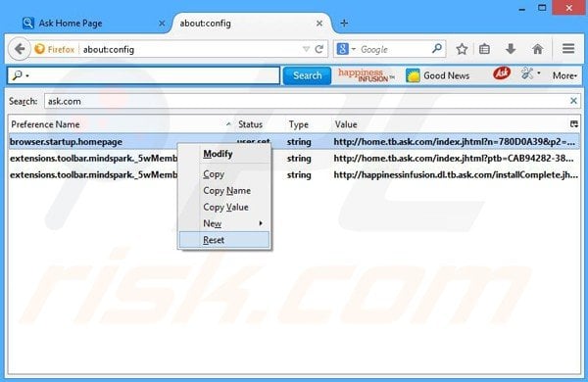Click the home.tb.ask.com n=780D0A39 value
This screenshot has height=382, width=588.
[x=454, y=142]
